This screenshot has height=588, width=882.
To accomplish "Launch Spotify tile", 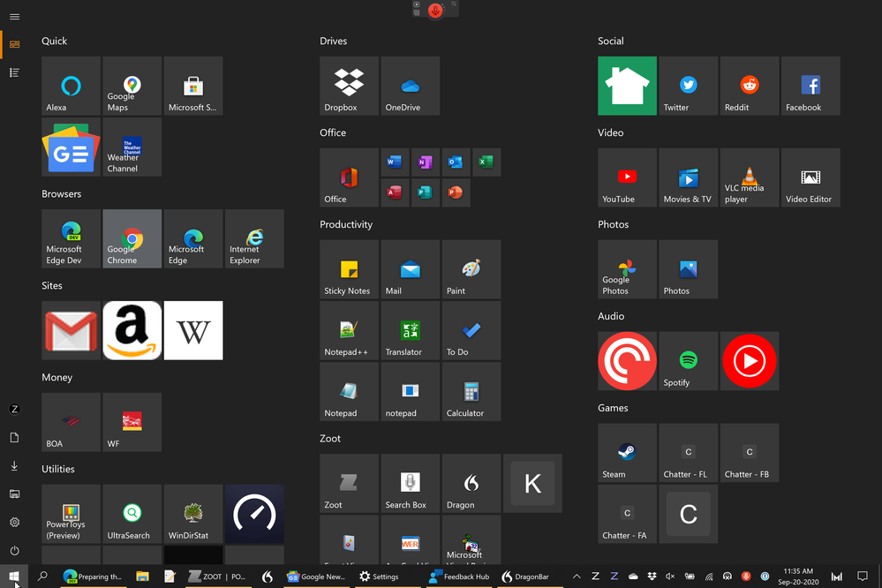I will pyautogui.click(x=688, y=361).
